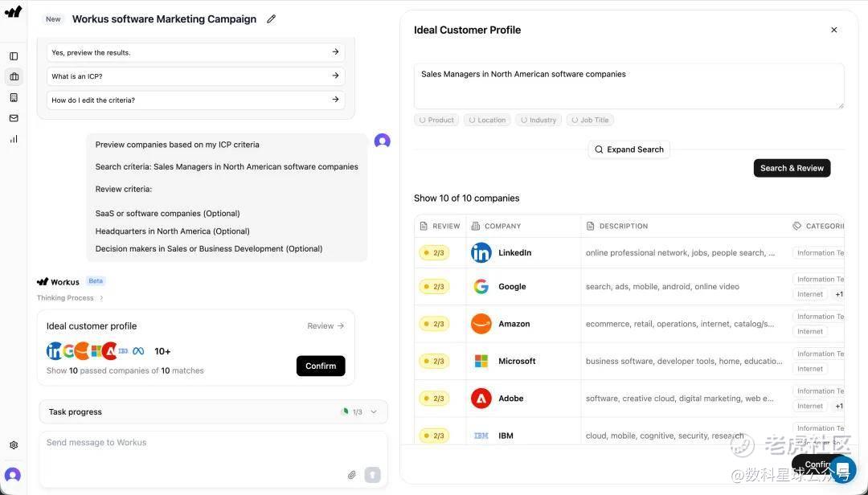Open settings gear in left sidebar

[x=14, y=445]
